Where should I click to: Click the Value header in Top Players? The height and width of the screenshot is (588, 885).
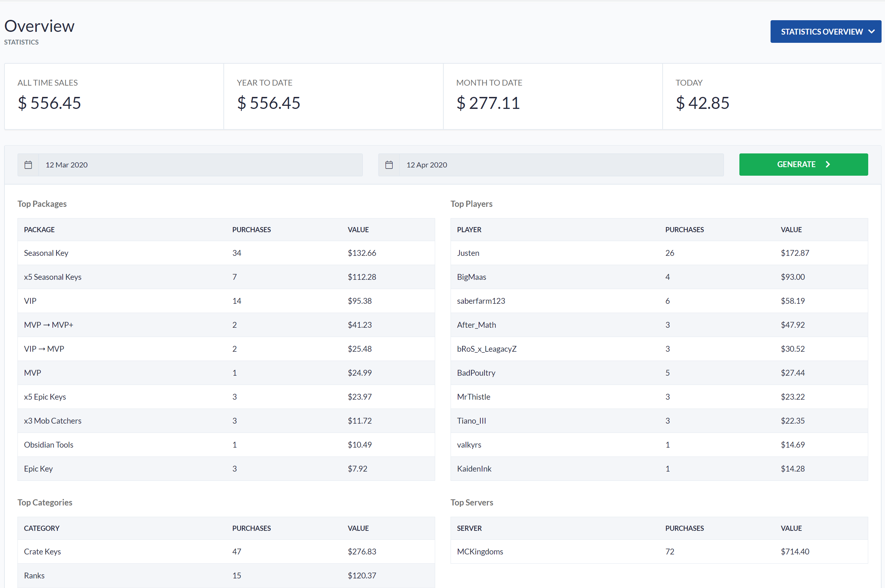click(791, 229)
